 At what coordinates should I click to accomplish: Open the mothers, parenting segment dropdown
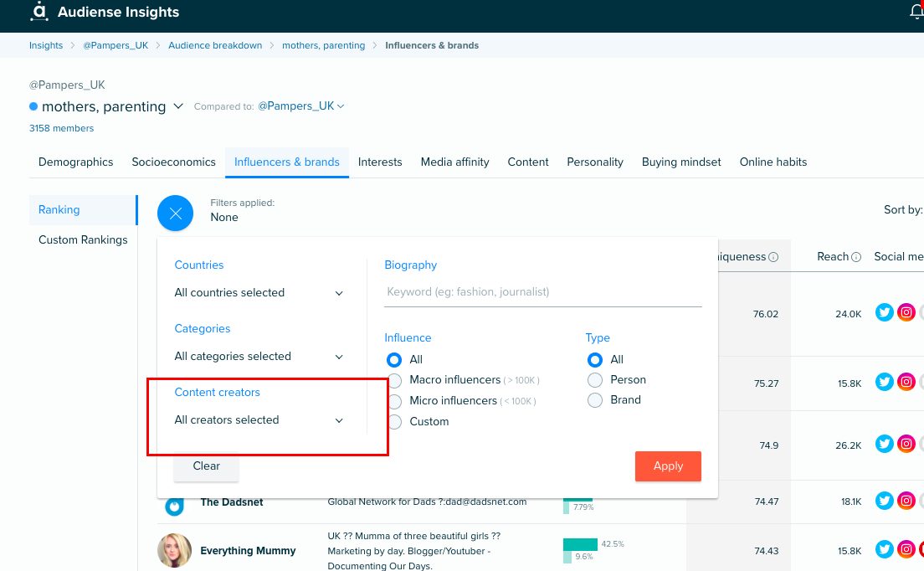point(178,106)
